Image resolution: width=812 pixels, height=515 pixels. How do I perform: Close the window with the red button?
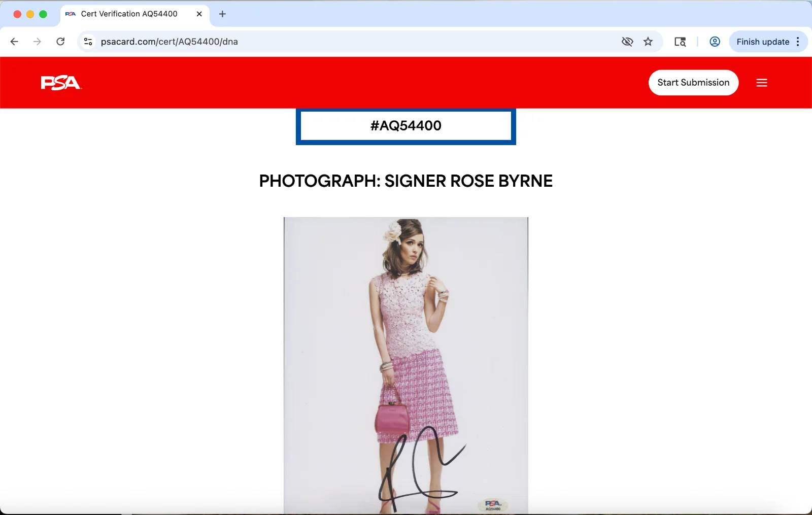tap(17, 14)
